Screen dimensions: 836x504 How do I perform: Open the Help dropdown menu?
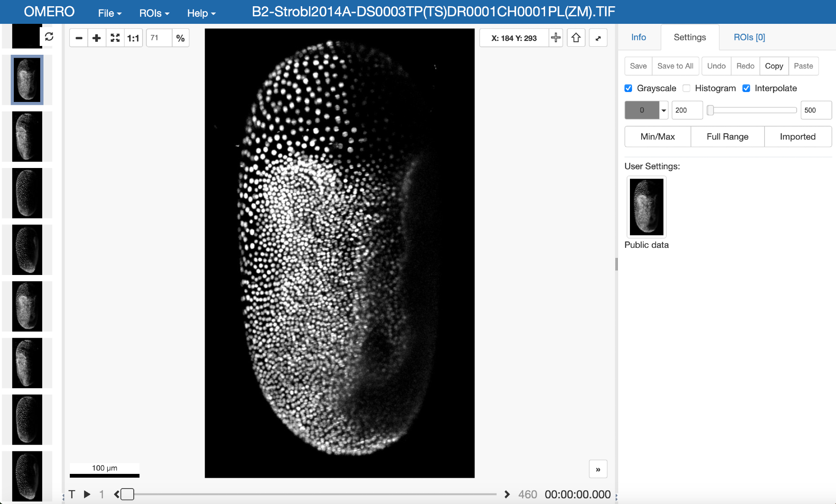pos(201,13)
